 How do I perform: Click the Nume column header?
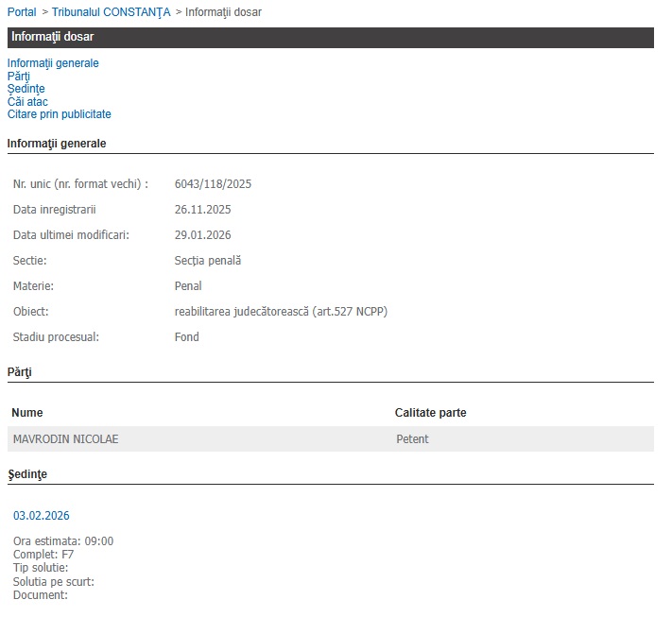(27, 413)
